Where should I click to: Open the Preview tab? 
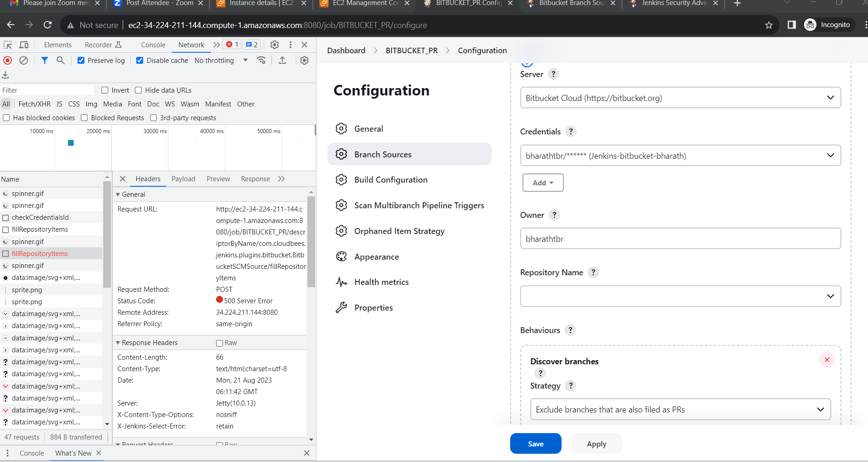coord(218,178)
